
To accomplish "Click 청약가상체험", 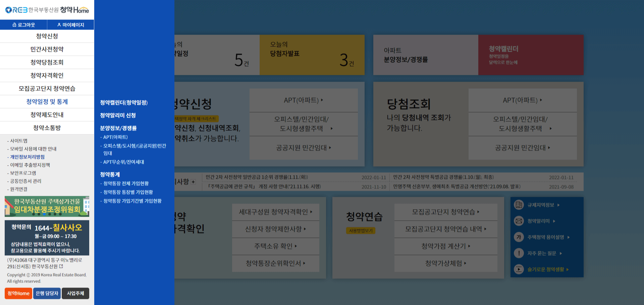I will (x=446, y=263).
